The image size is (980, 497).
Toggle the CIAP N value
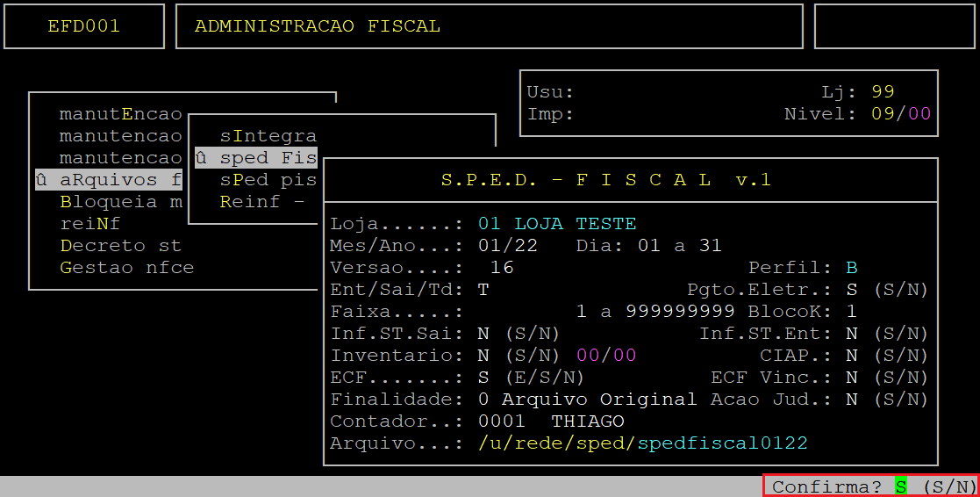851,355
